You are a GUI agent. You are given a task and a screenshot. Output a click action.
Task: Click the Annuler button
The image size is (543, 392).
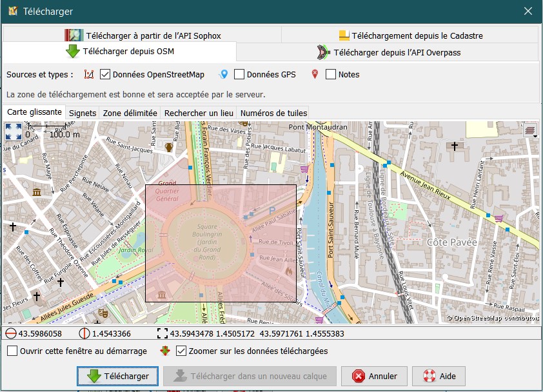coord(374,376)
